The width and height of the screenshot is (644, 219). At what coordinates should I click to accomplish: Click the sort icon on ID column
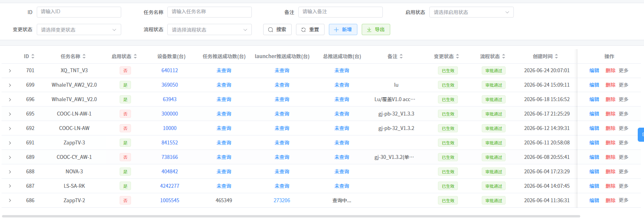coord(33,57)
